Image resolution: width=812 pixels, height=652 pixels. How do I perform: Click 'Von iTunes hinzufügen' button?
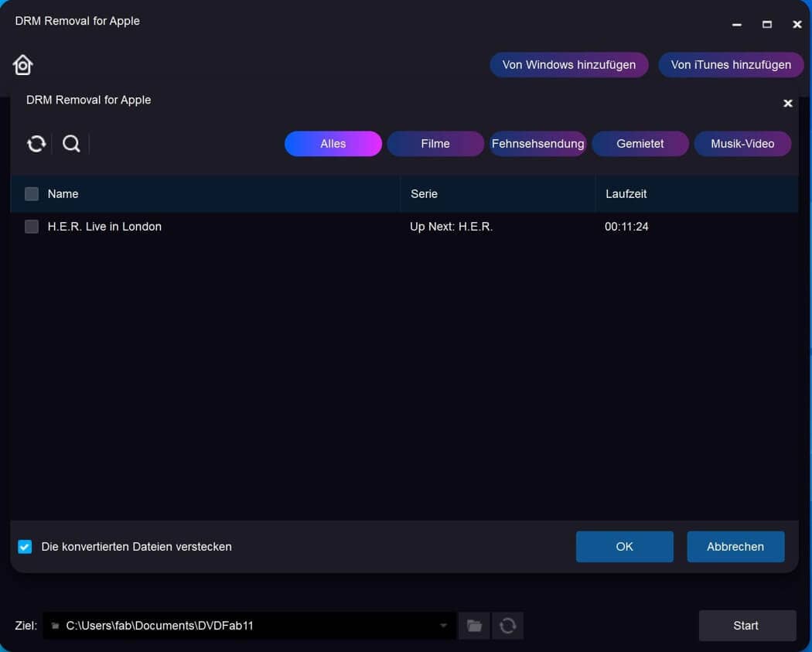pyautogui.click(x=731, y=65)
